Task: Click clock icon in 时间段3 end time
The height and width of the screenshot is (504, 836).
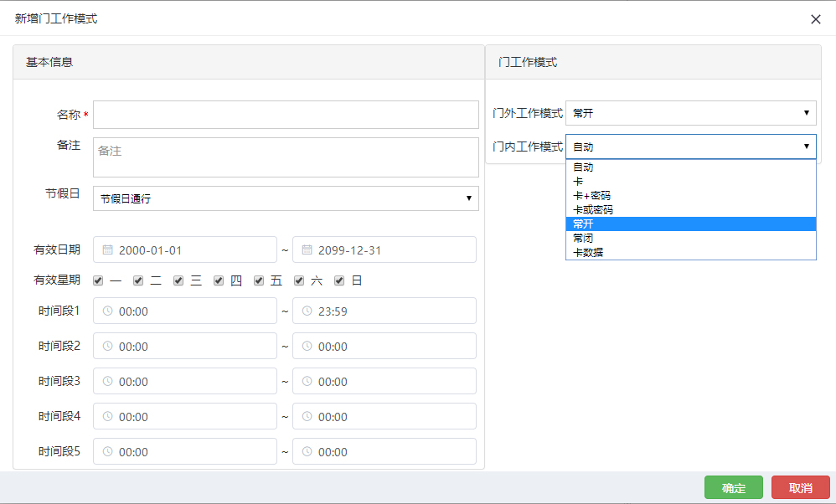Action: [307, 381]
